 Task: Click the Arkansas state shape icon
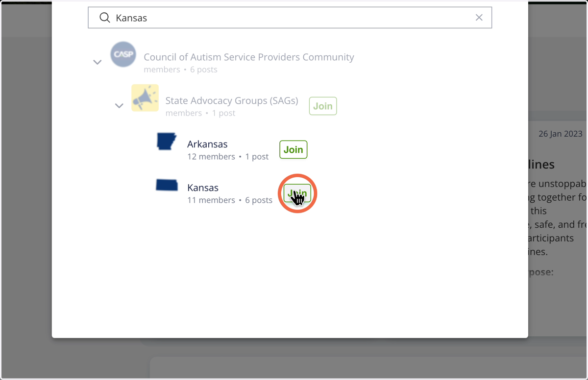click(167, 142)
